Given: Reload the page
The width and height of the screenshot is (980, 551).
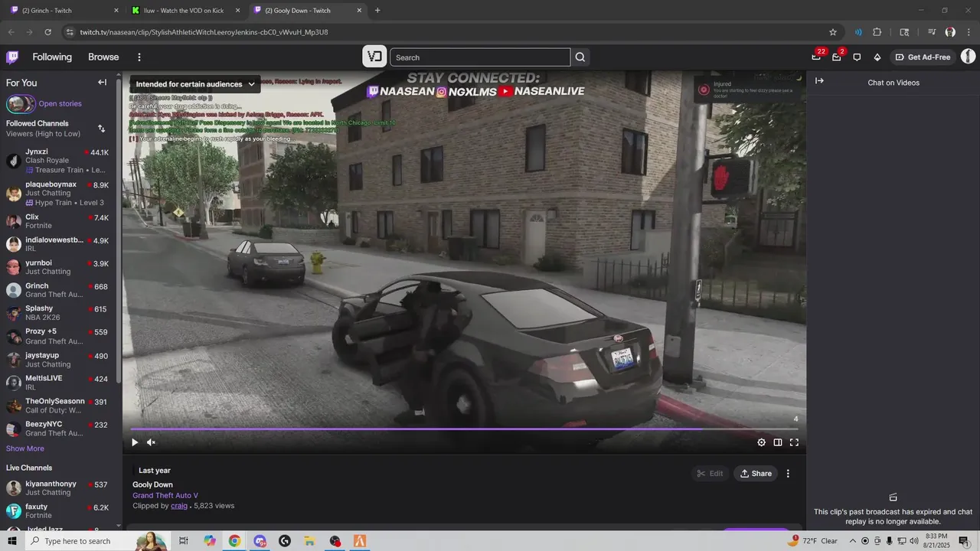Looking at the screenshot, I should coord(47,32).
